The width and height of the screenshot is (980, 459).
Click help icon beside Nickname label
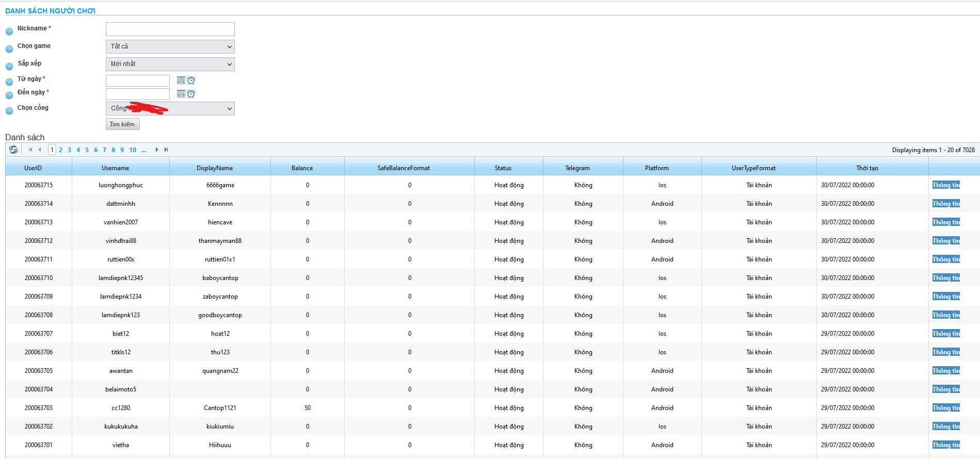[9, 31]
